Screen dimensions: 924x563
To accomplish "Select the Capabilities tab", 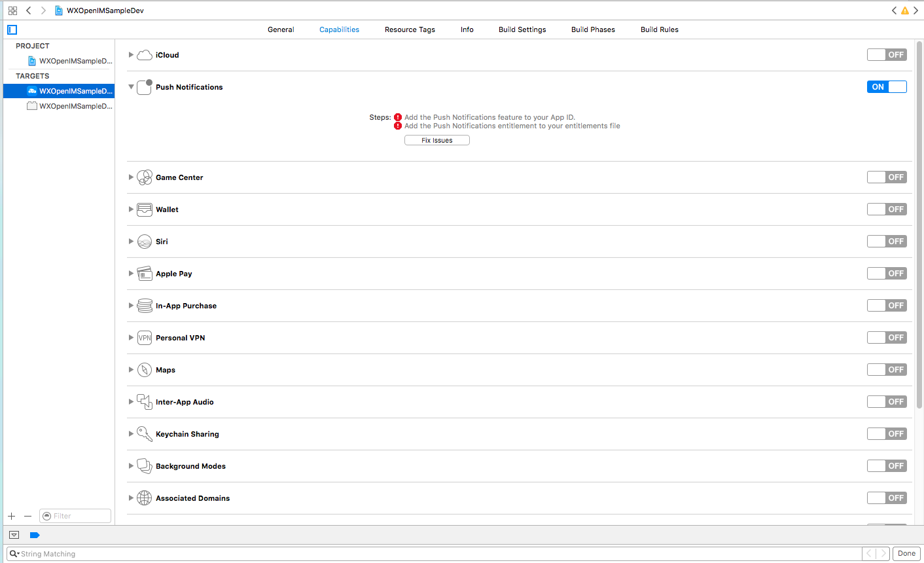I will pos(339,29).
